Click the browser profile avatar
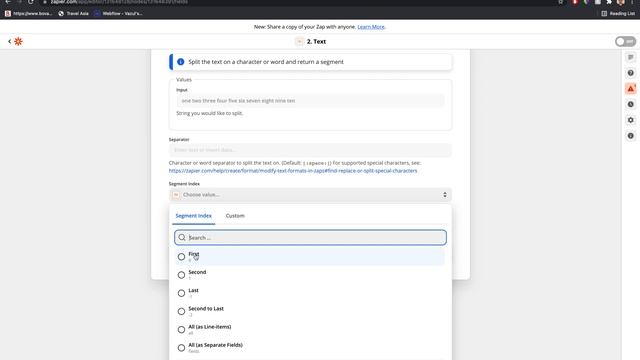The image size is (640, 360). (621, 2)
